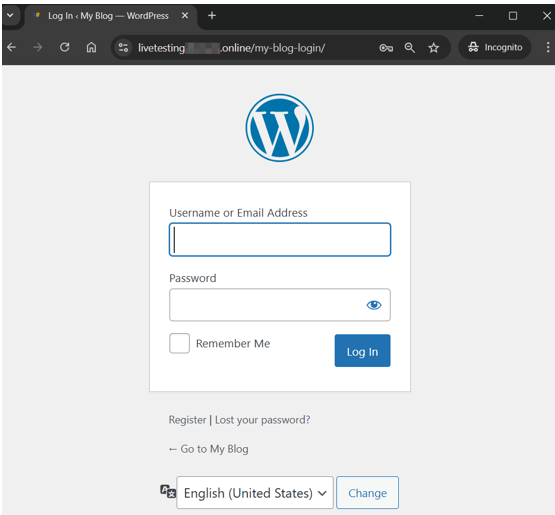Click Lost your password? link
The width and height of the screenshot is (555, 515).
(263, 420)
